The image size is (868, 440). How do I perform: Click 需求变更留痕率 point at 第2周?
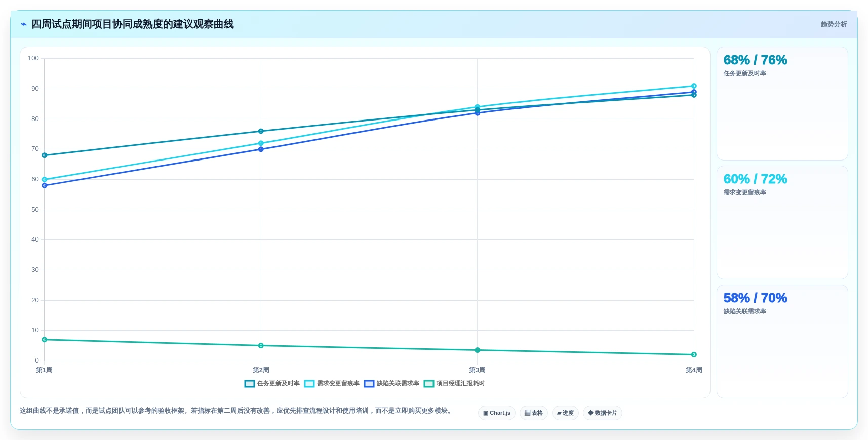click(x=261, y=143)
